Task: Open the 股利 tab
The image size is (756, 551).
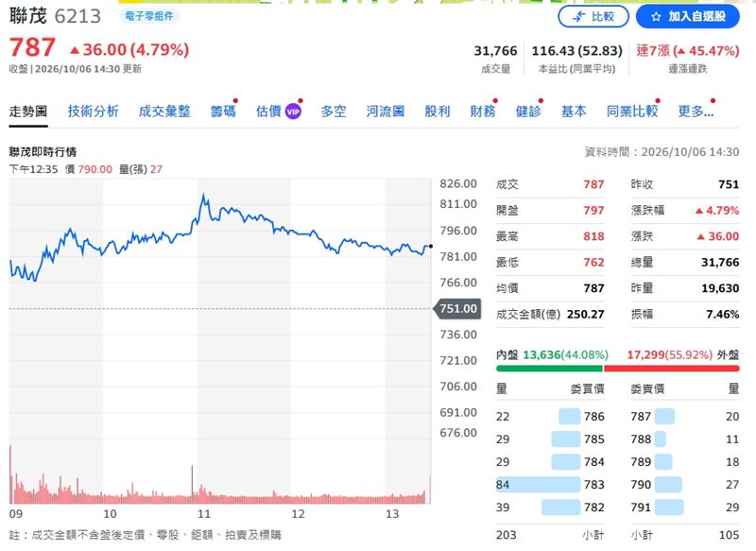Action: tap(438, 112)
